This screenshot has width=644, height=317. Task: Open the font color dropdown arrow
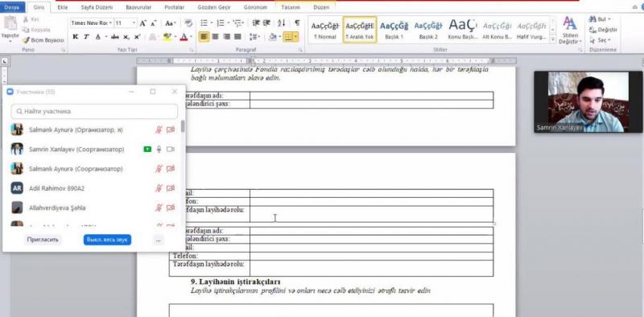point(191,36)
